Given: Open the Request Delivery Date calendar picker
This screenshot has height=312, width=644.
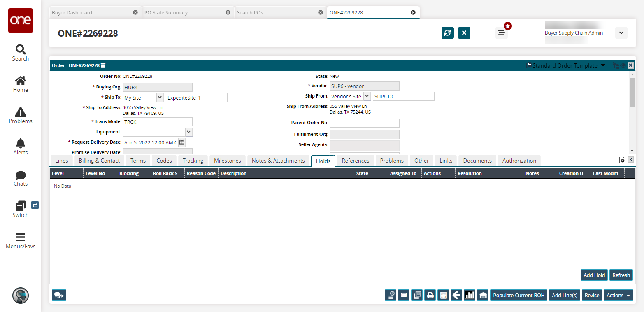Looking at the screenshot, I should 182,142.
